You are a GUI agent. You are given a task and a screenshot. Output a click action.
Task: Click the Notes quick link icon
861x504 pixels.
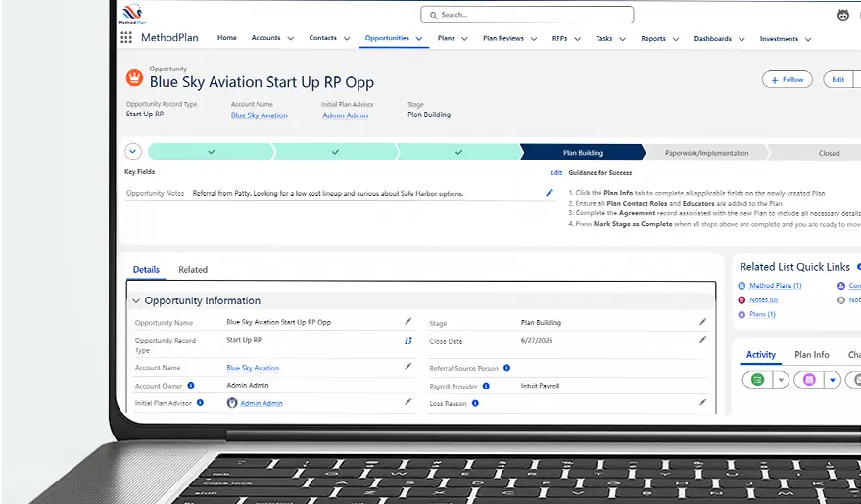point(741,300)
